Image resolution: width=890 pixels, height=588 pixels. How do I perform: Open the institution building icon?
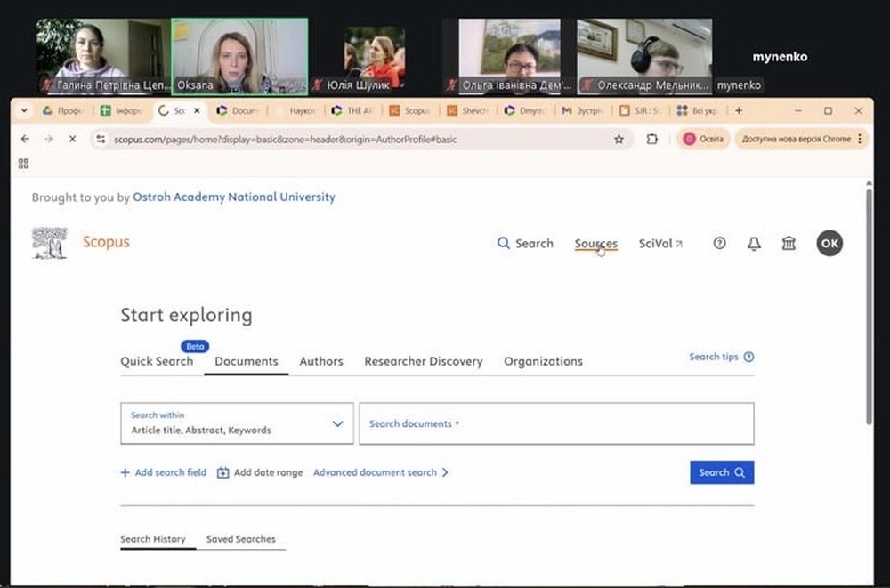click(789, 244)
